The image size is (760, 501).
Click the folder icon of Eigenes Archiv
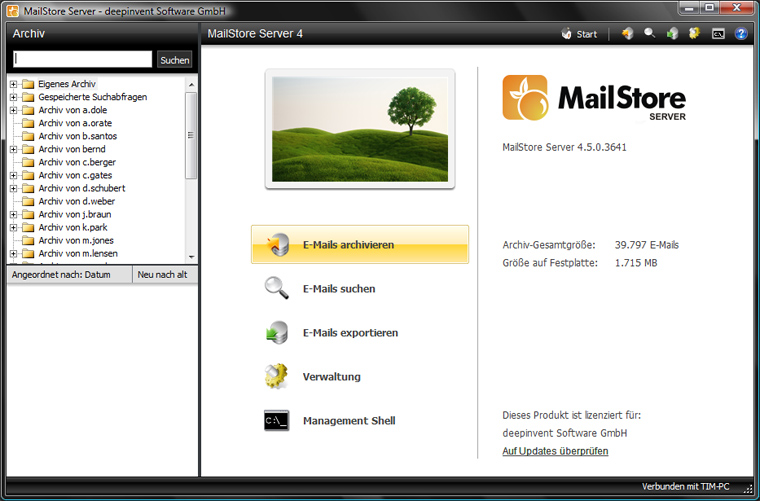(28, 84)
